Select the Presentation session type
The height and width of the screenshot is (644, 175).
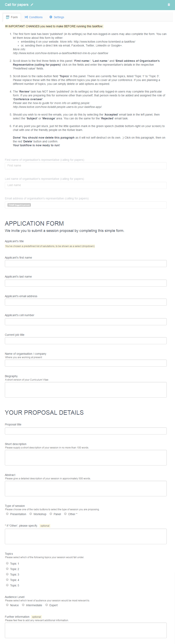[x=7, y=514]
